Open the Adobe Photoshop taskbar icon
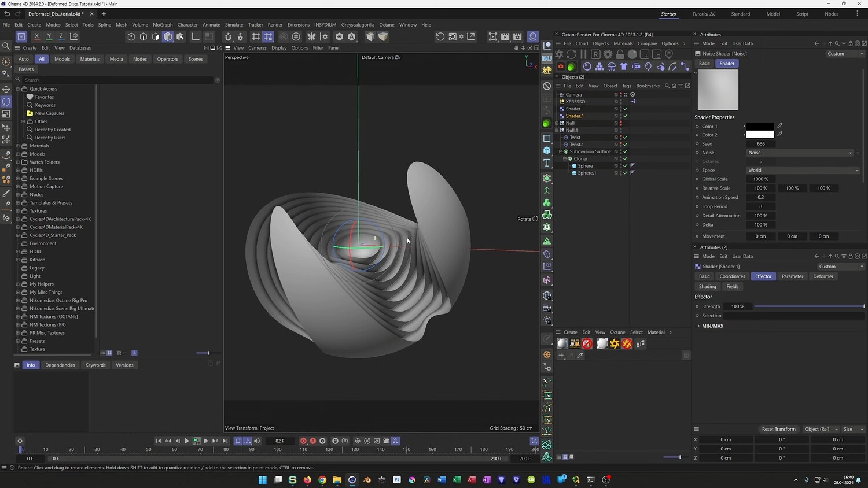The height and width of the screenshot is (488, 868). pyautogui.click(x=397, y=480)
